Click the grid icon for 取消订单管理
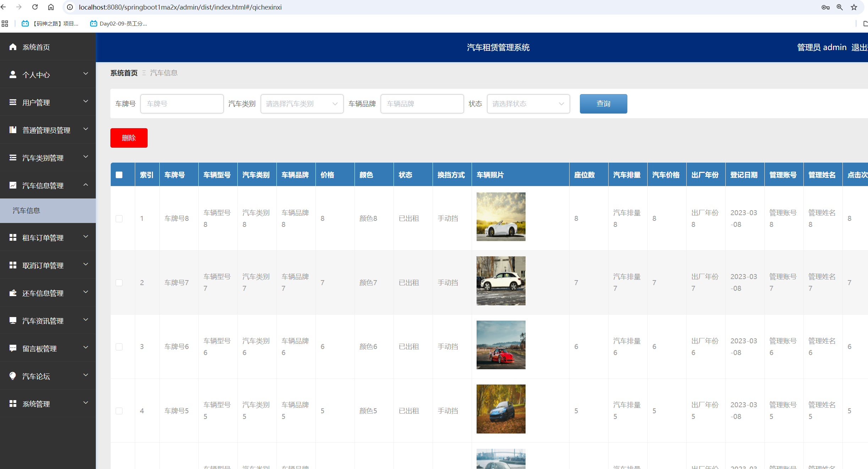This screenshot has height=469, width=868. pyautogui.click(x=13, y=265)
